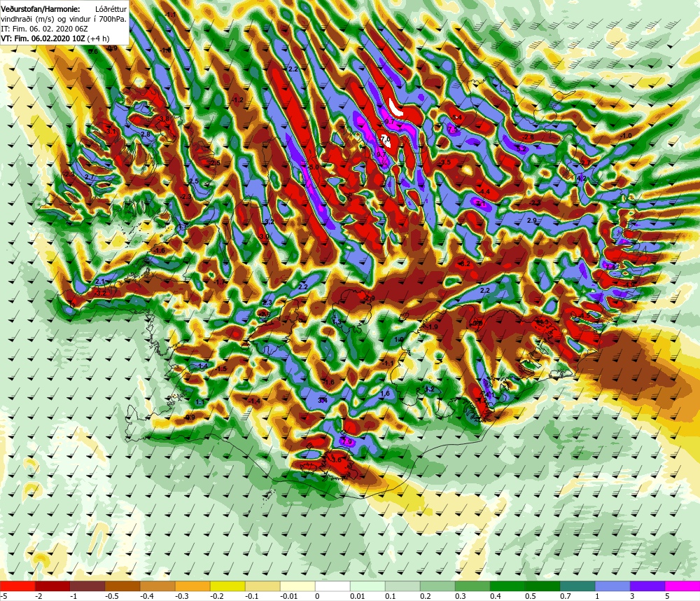
Task: Click the purple 3 to 5 legend swatch
Action: click(647, 586)
